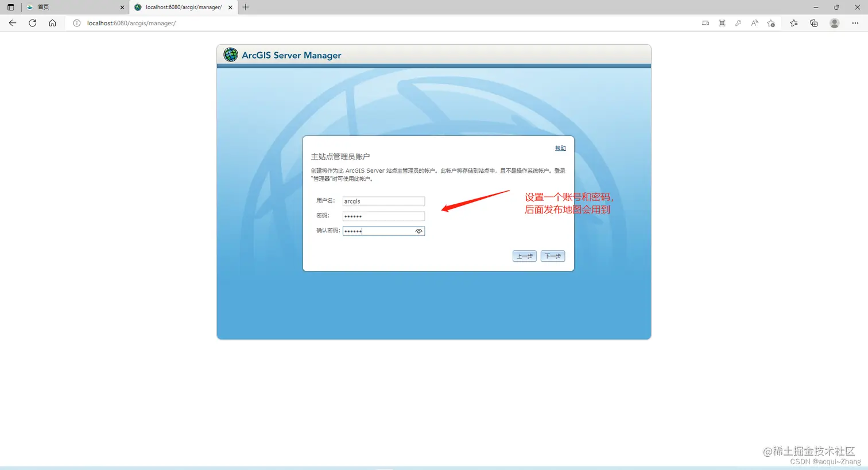The image size is (868, 470).
Task: Select the localhost:6080/arcgis/manager tab
Action: (x=183, y=7)
